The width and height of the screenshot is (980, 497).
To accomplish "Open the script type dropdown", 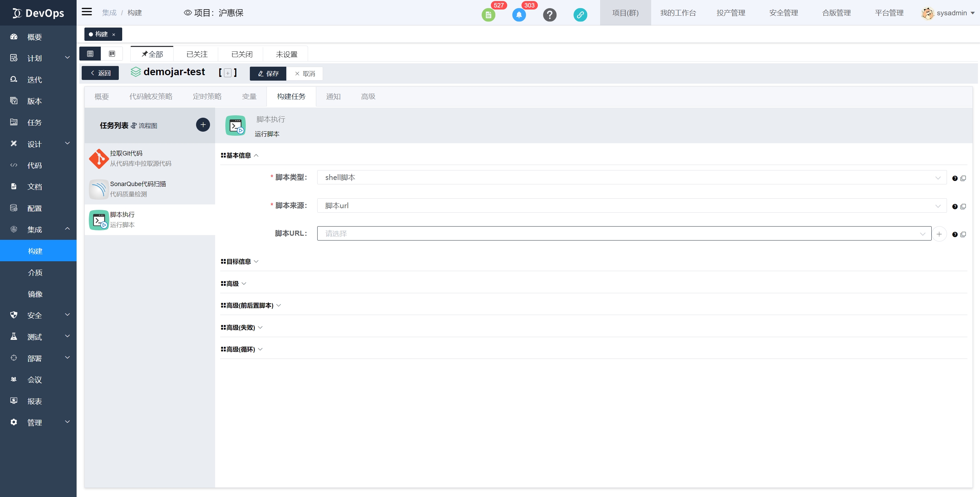I will (631, 178).
